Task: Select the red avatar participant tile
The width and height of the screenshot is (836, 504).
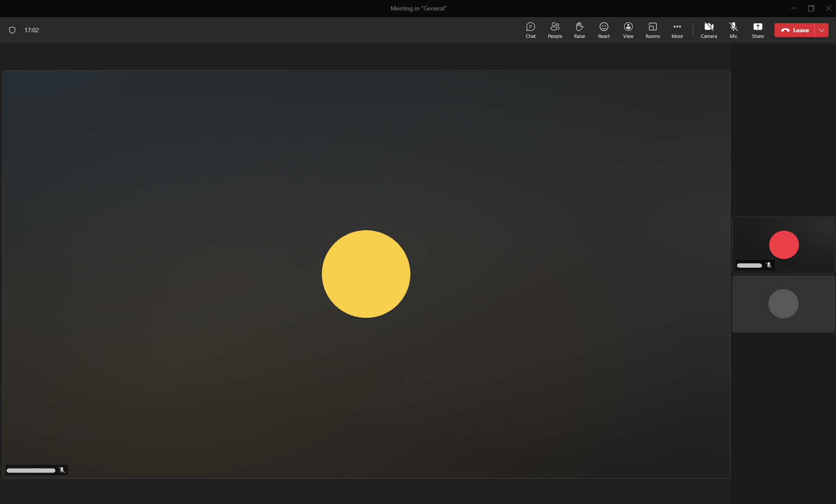Action: pos(784,245)
